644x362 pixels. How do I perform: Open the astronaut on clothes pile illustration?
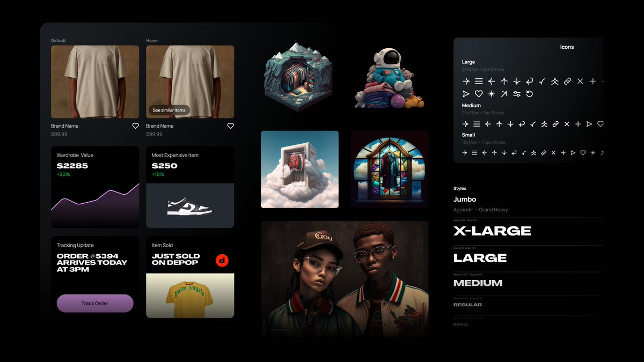tap(390, 78)
